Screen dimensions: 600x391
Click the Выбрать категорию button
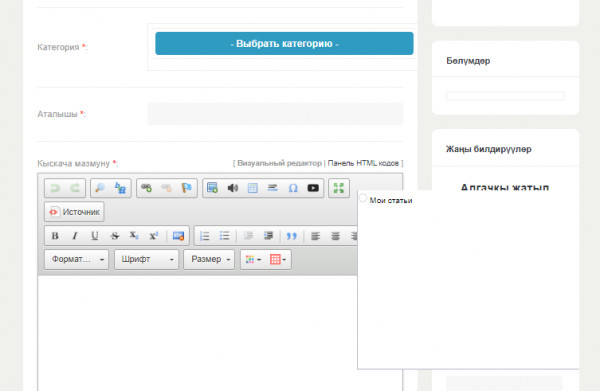point(284,44)
